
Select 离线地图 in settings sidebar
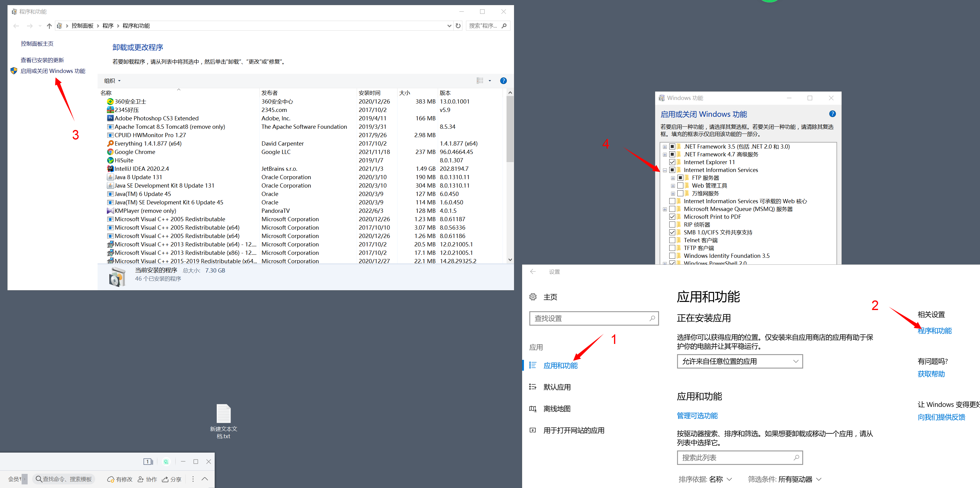coord(557,409)
